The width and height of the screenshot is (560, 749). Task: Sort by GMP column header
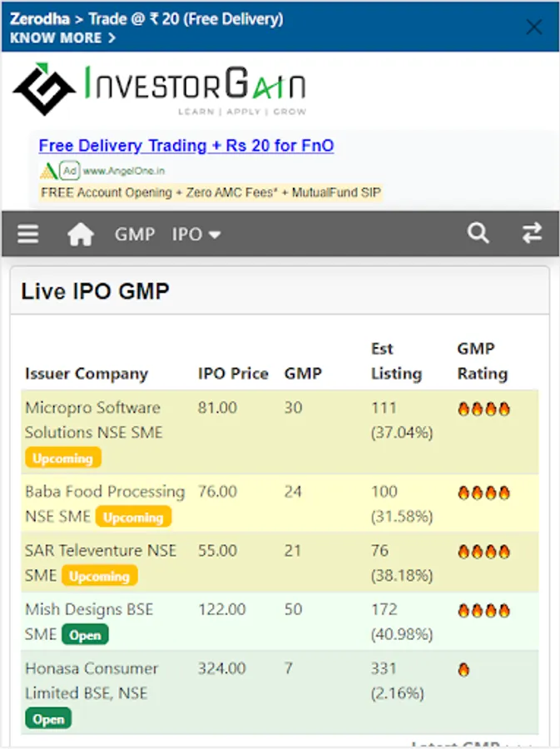(x=303, y=374)
